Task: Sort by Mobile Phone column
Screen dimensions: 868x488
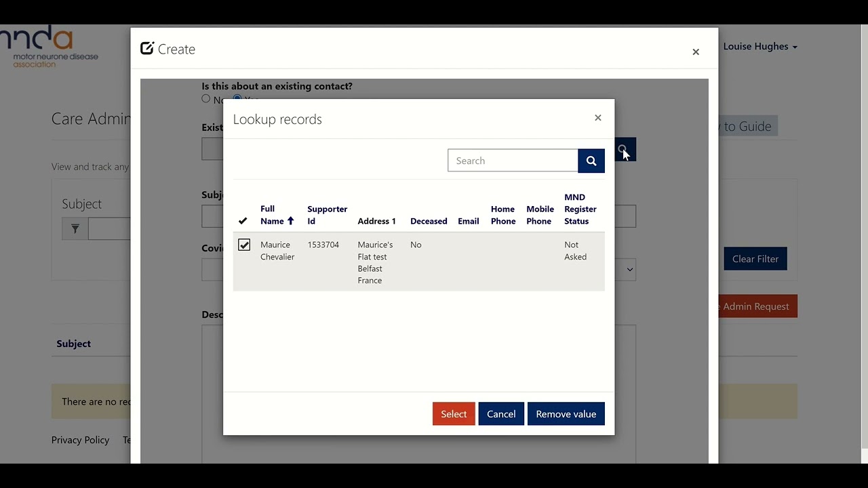Action: [540, 215]
